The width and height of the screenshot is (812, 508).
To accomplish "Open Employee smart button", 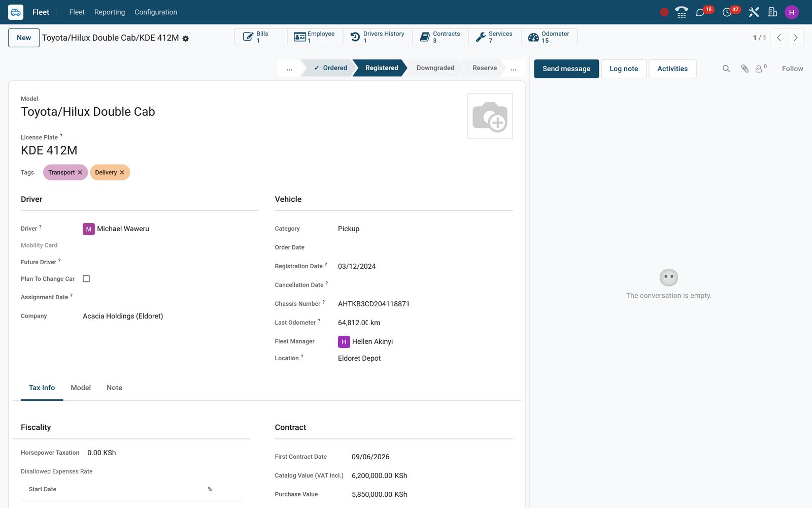I will (x=315, y=37).
